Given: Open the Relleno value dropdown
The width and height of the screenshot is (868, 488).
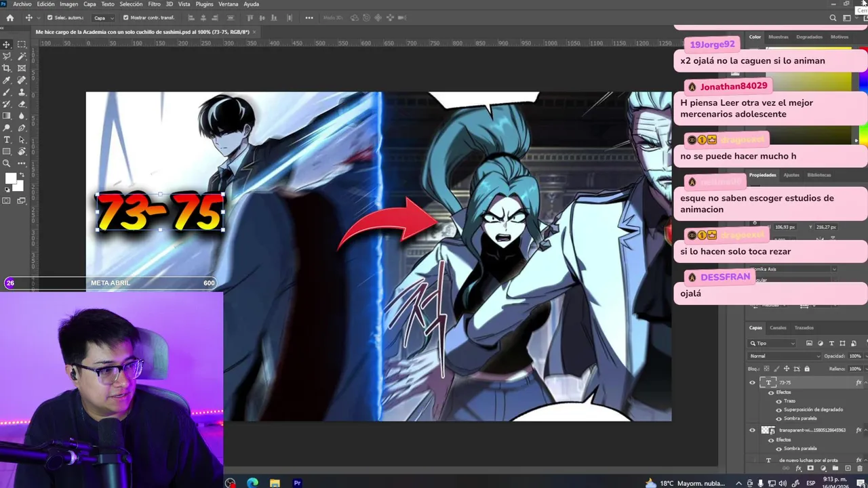Looking at the screenshot, I should point(866,369).
